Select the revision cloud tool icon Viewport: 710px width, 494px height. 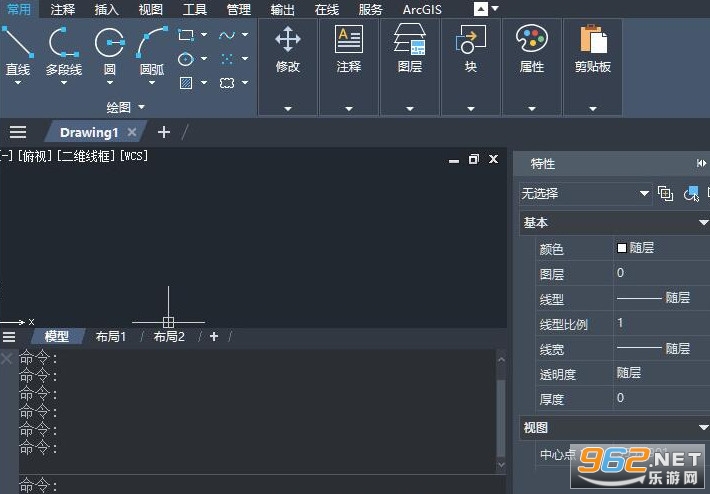tap(227, 83)
